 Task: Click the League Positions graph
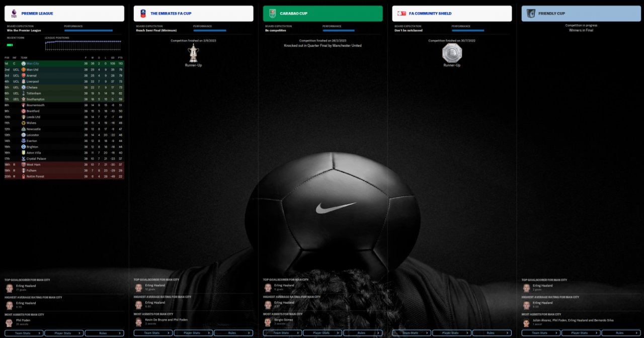[83, 45]
